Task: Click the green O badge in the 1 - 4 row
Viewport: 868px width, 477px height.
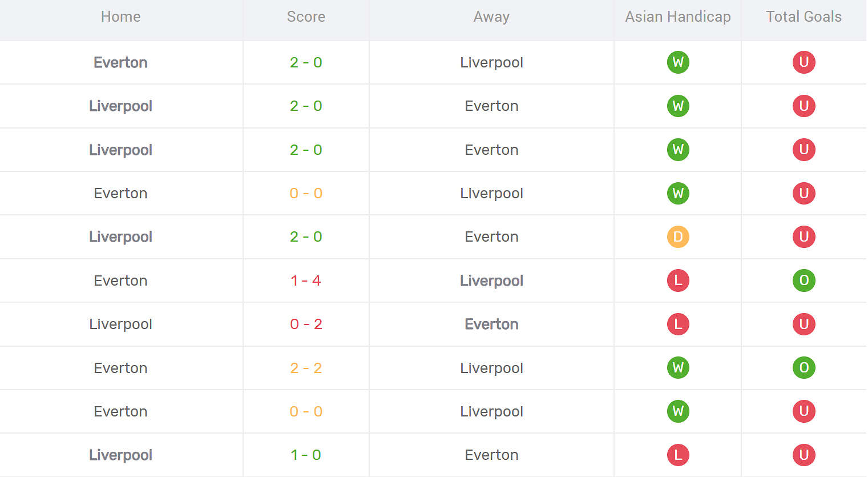Action: click(x=804, y=280)
